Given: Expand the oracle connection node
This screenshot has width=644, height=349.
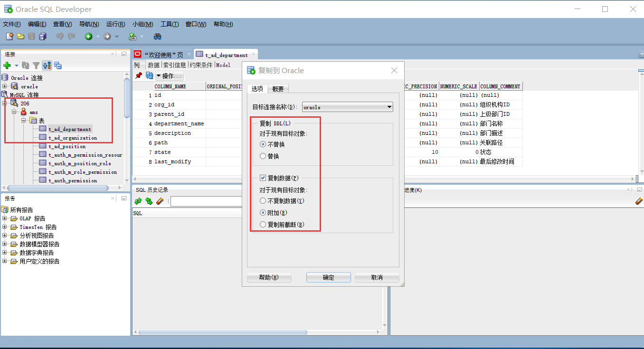Looking at the screenshot, I should click(5, 86).
